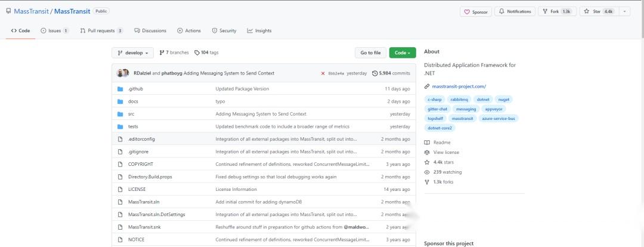View the Security tab
Viewport: 644px width, 247px height.
coord(224,31)
